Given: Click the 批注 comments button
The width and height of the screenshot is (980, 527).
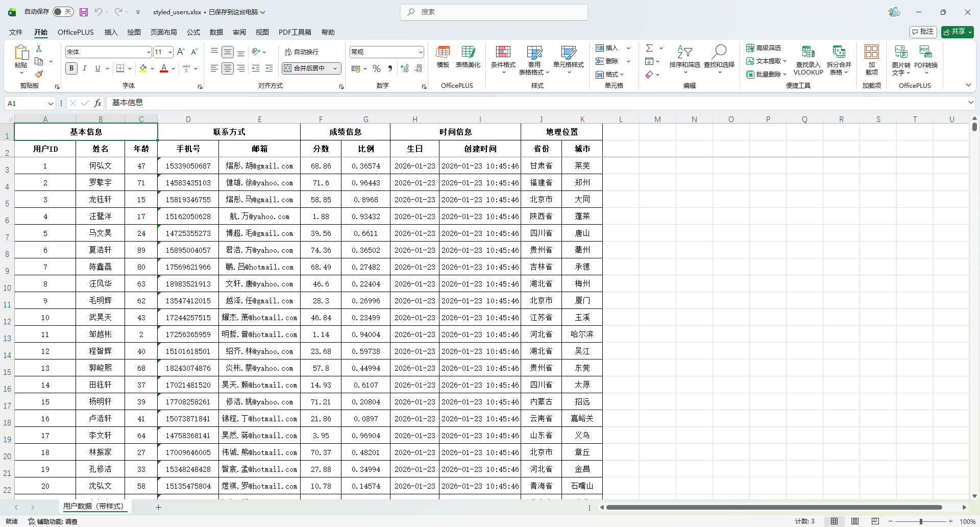Looking at the screenshot, I should pyautogui.click(x=923, y=32).
